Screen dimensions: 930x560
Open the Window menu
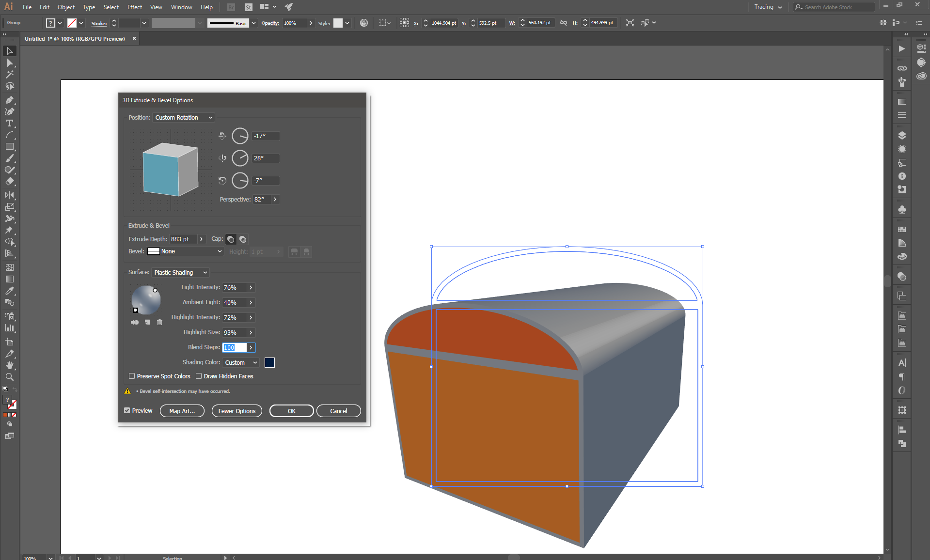[181, 7]
